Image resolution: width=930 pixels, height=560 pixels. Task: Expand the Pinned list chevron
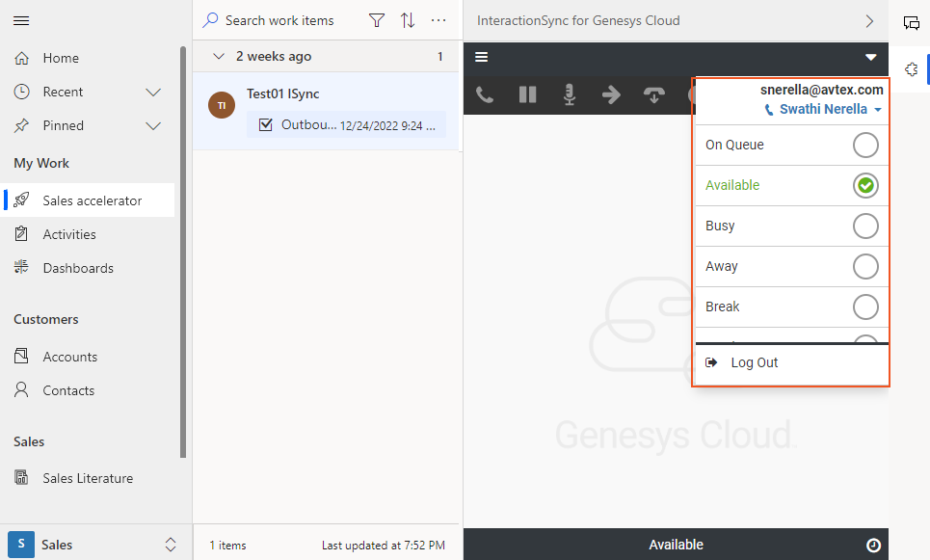point(153,125)
